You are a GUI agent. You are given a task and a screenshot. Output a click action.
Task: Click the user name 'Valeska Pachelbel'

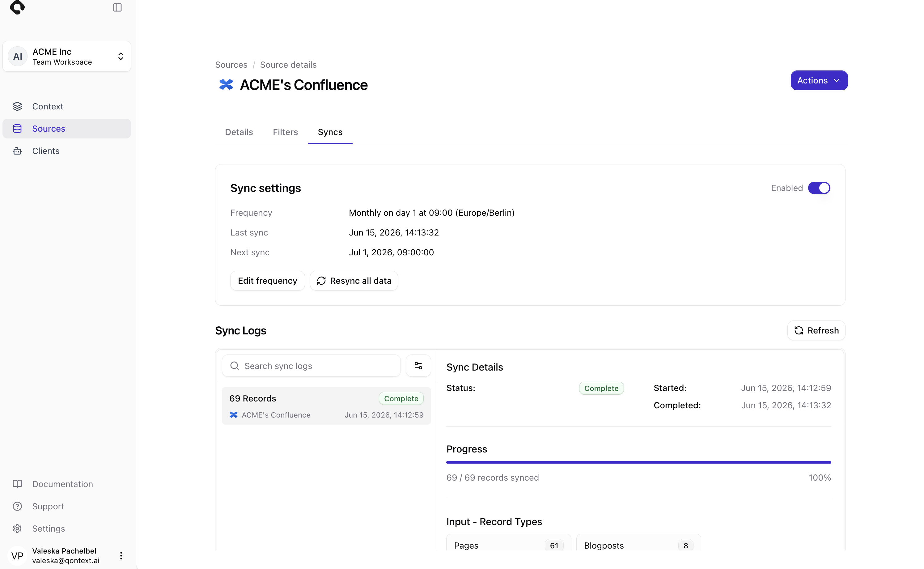pyautogui.click(x=64, y=551)
